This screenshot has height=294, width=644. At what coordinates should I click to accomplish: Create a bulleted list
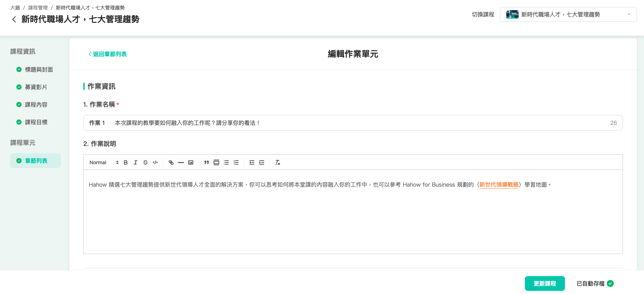click(x=226, y=162)
